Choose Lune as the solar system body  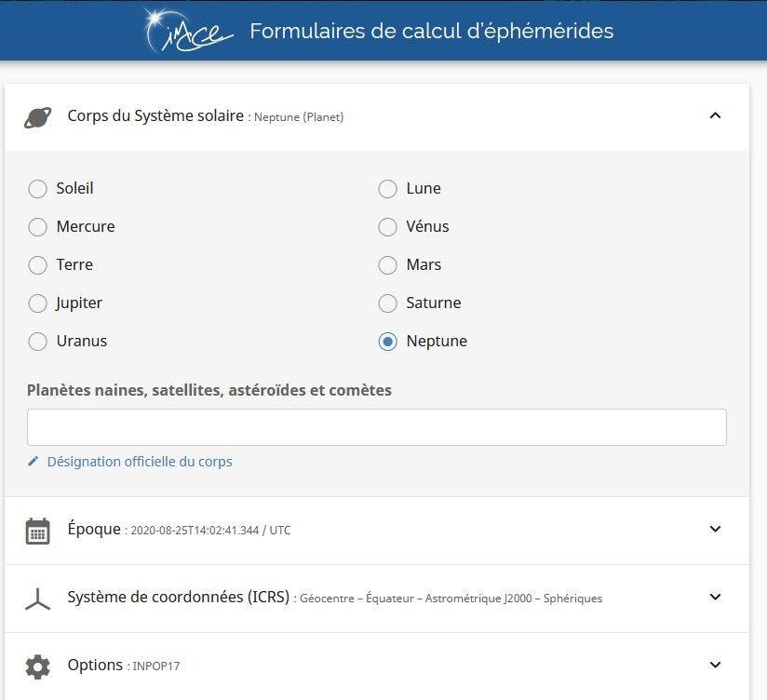[387, 189]
